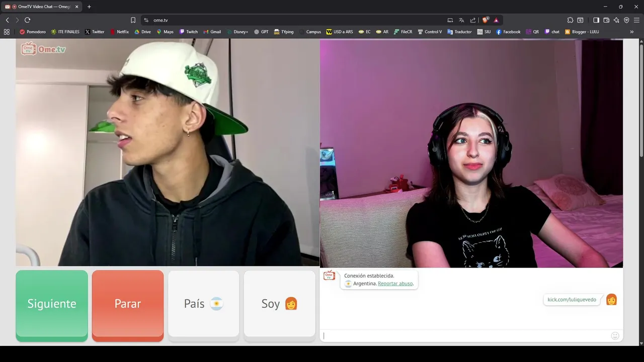Open the bookmarks bar apps grid icon

(x=7, y=32)
